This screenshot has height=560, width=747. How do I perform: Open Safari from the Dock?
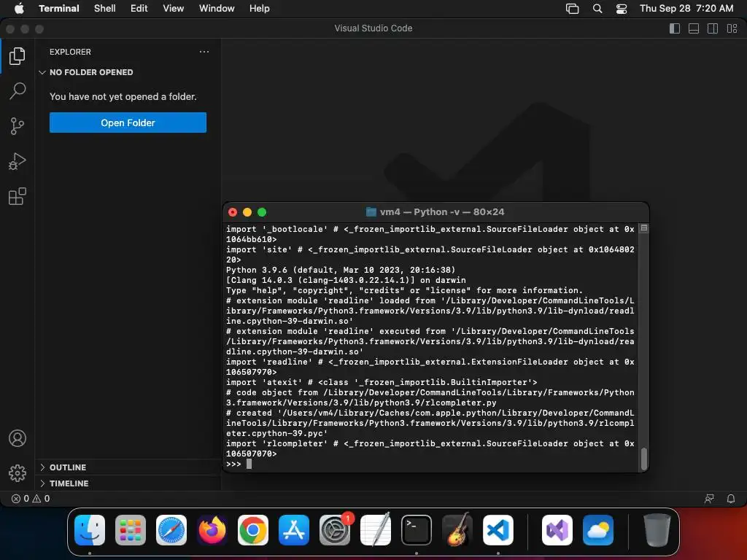(x=171, y=530)
